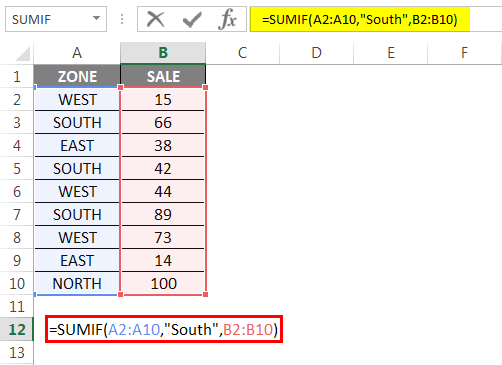502x365 pixels.
Task: Click the SUMIF formula in row 12
Action: 164,329
